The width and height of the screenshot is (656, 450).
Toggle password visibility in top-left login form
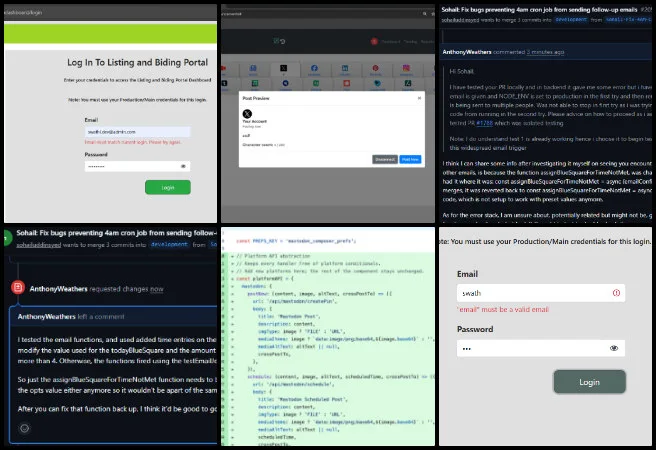[183, 167]
